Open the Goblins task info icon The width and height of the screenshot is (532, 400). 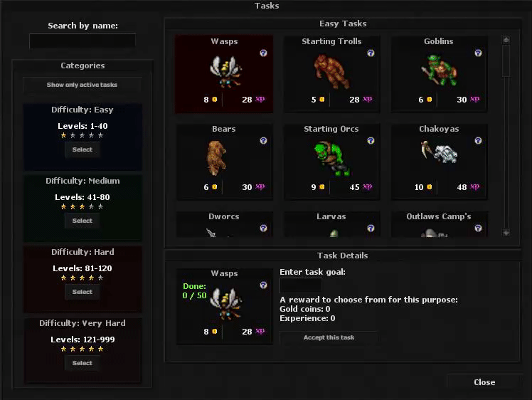[478, 53]
